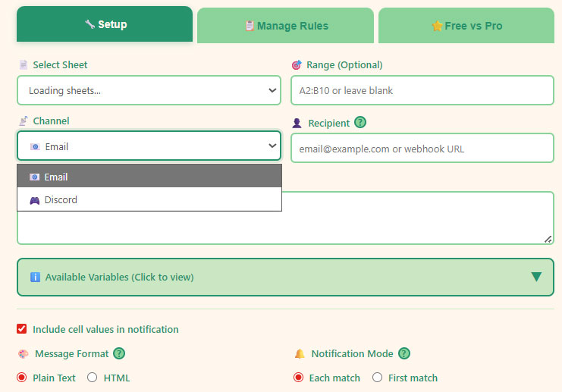Screen dimensions: 562x392
Task: Toggle Include cell values in notification checkbox
Action: (21, 328)
